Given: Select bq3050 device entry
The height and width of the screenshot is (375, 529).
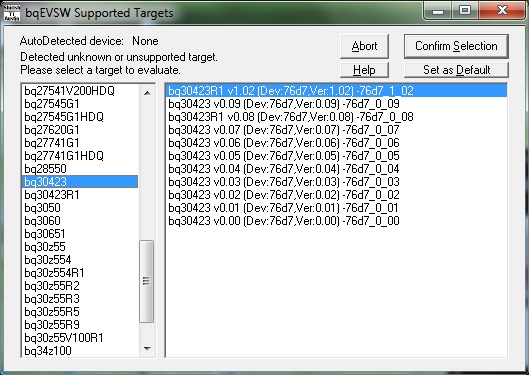Looking at the screenshot, I should click(x=80, y=208).
